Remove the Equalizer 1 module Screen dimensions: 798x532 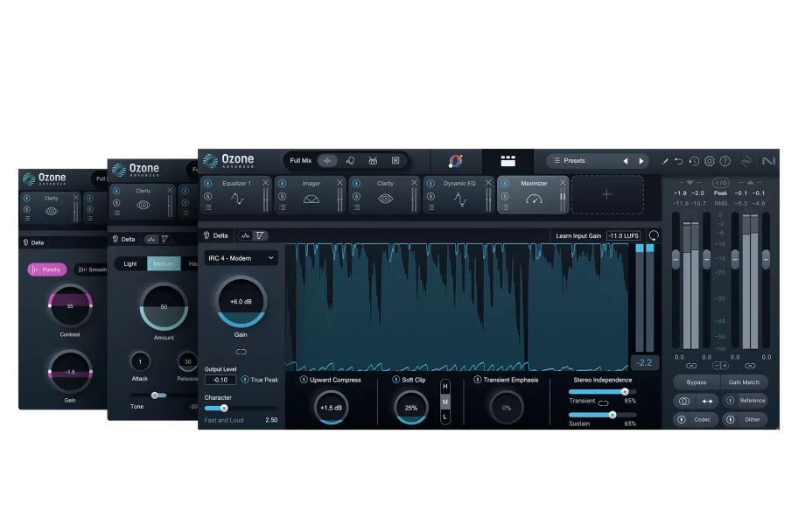click(x=266, y=182)
